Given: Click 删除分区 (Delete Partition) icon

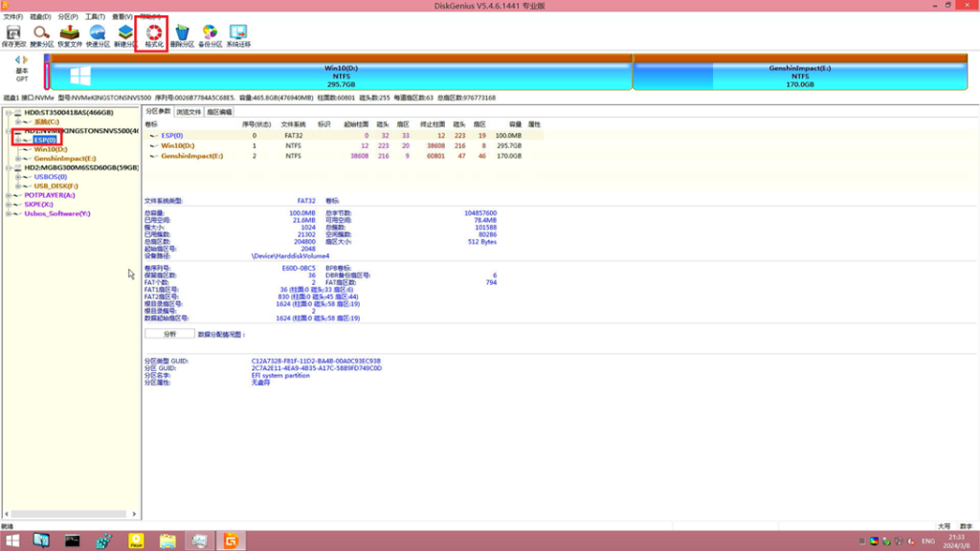Looking at the screenshot, I should (181, 36).
